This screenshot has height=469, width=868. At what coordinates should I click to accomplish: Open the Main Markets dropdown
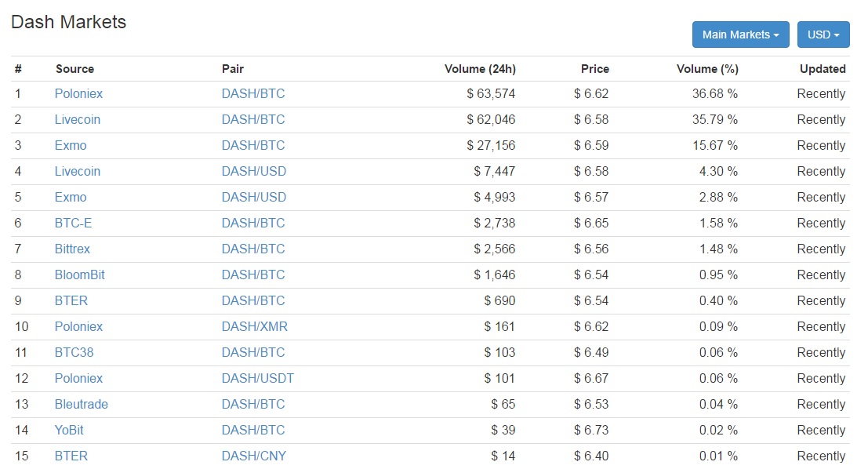pyautogui.click(x=740, y=35)
